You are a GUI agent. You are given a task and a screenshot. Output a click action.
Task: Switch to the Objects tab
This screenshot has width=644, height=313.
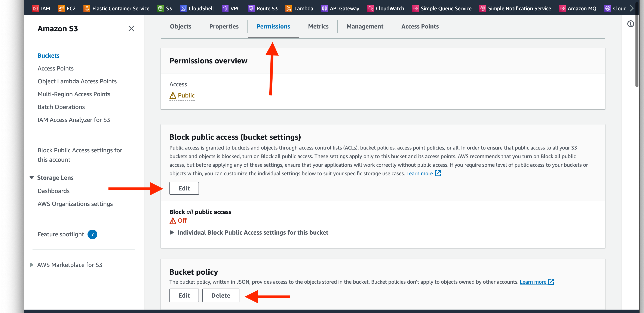point(181,26)
